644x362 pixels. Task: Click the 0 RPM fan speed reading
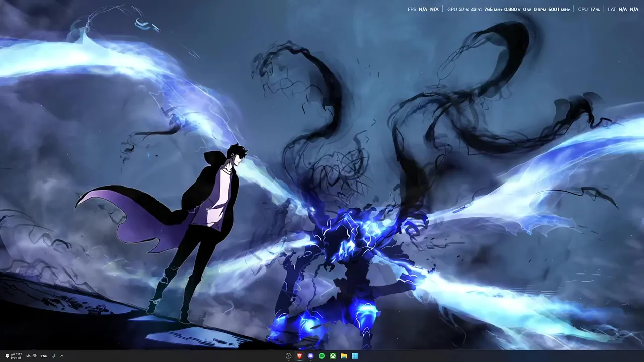click(540, 9)
